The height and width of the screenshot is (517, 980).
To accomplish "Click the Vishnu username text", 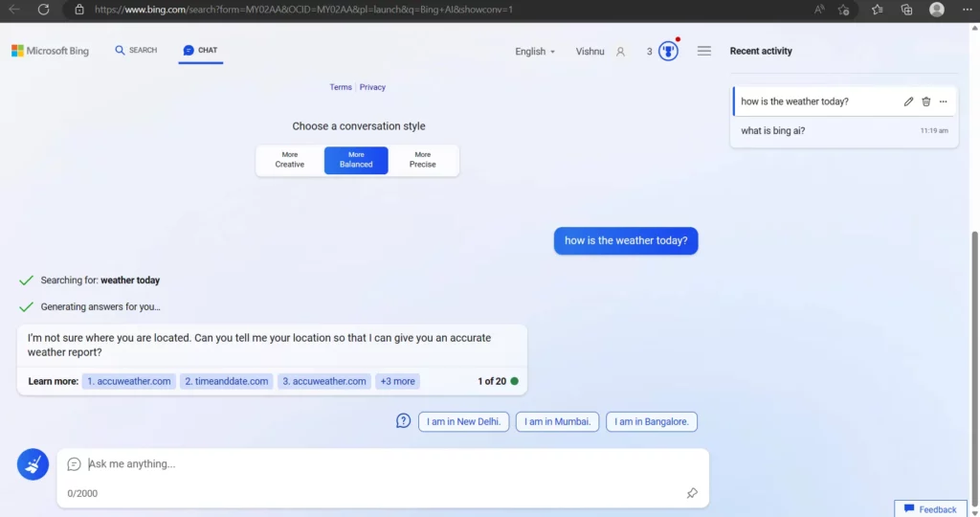I will pyautogui.click(x=590, y=52).
